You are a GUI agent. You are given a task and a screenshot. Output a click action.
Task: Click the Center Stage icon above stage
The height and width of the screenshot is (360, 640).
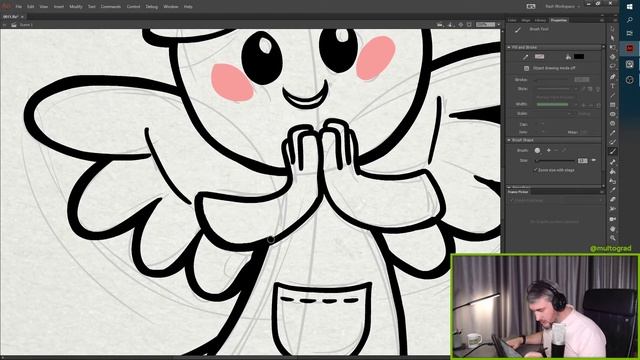pyautogui.click(x=460, y=25)
